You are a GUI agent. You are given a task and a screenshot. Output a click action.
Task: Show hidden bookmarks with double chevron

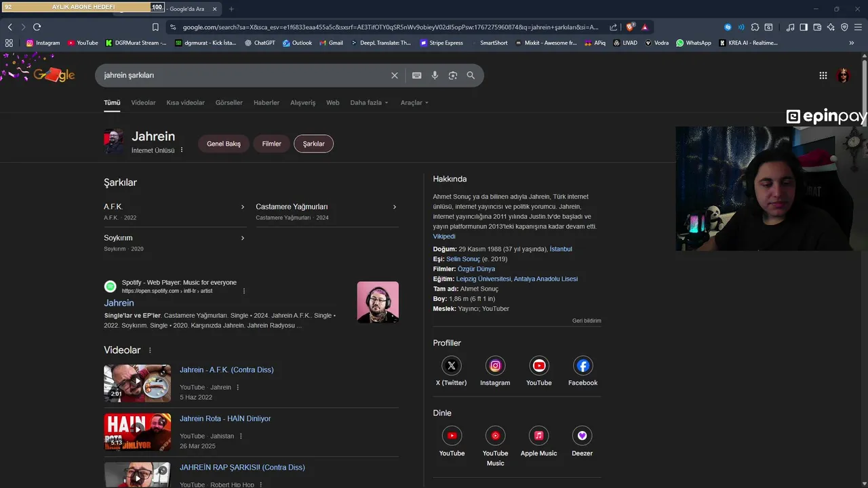point(852,43)
